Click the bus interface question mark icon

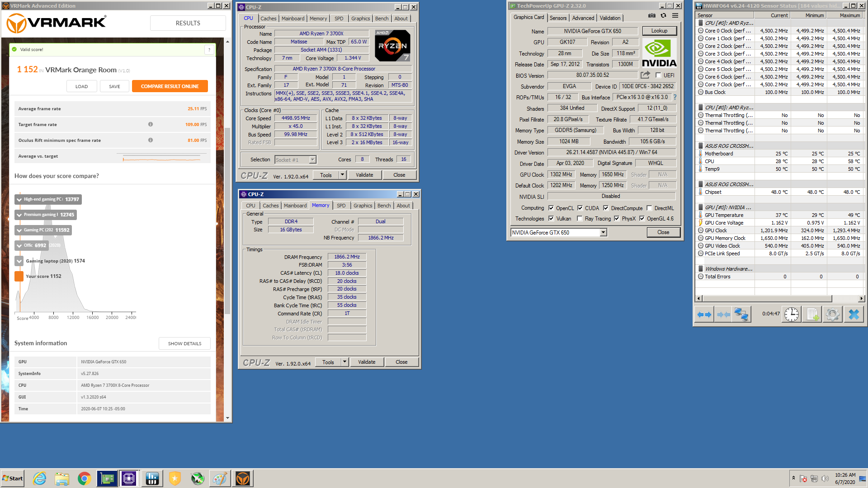[x=675, y=97]
